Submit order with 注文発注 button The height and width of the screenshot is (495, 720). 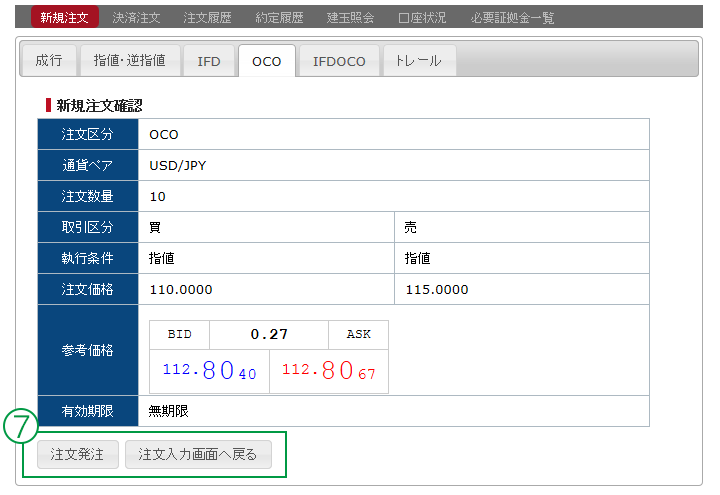pos(78,454)
